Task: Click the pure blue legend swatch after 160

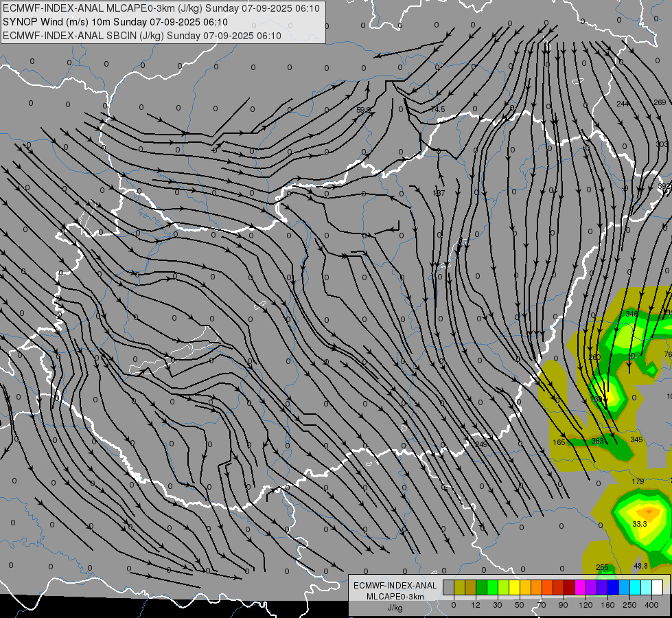Action: coord(614,587)
